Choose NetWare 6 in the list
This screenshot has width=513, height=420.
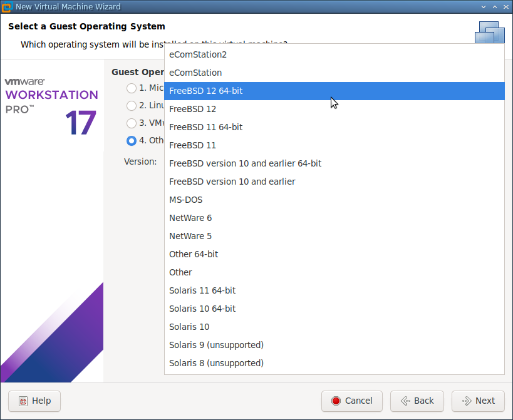pos(334,218)
